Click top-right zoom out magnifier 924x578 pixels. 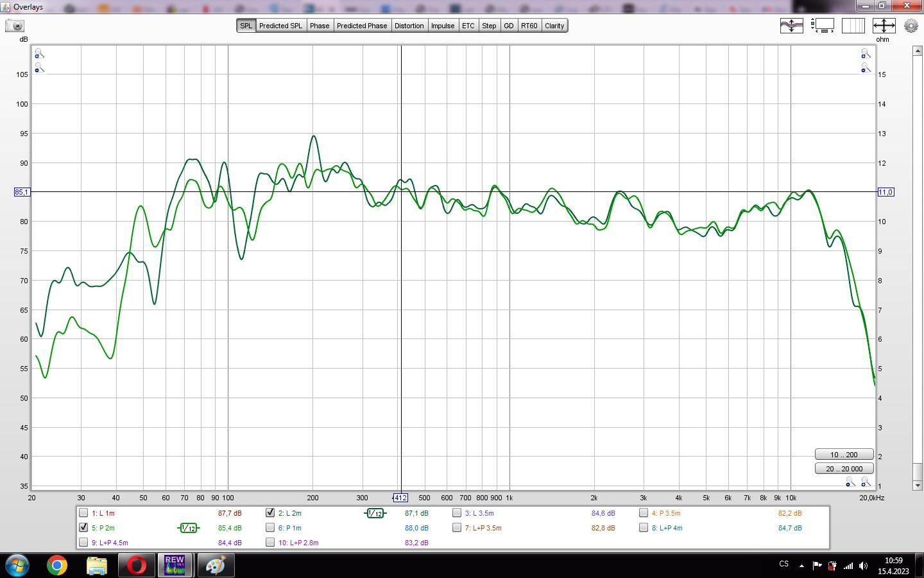pos(866,68)
